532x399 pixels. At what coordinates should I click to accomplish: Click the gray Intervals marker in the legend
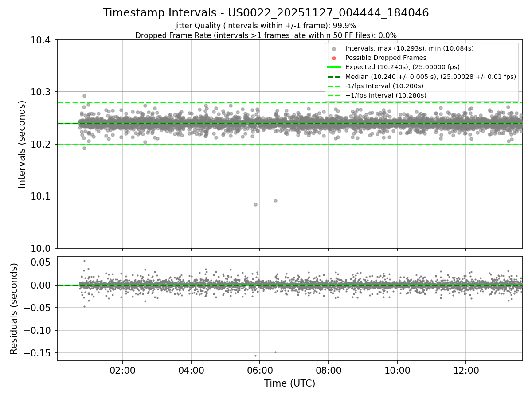point(334,48)
